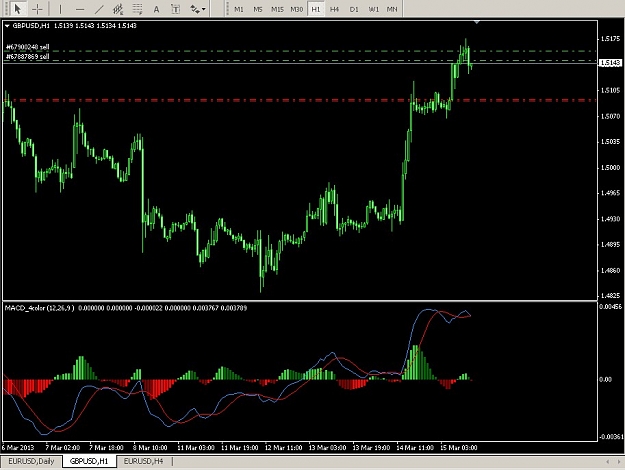Select the Fibonacci retracement tool
The width and height of the screenshot is (625, 470).
[x=137, y=9]
